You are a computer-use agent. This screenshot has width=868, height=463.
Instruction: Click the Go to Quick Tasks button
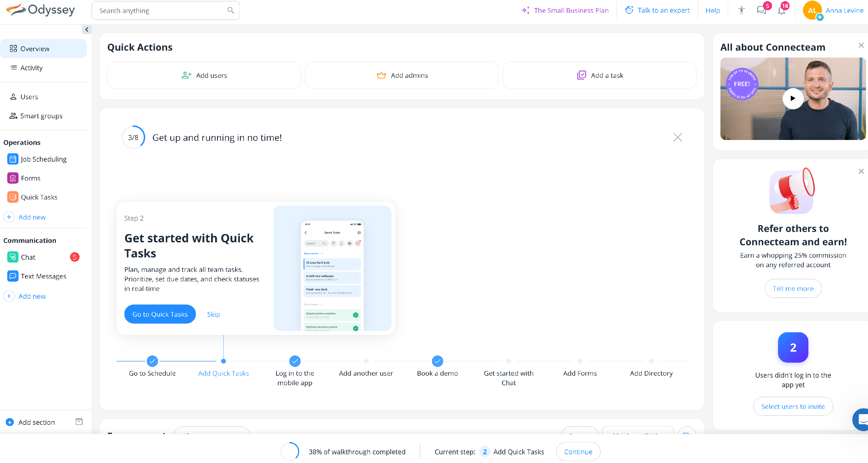160,314
